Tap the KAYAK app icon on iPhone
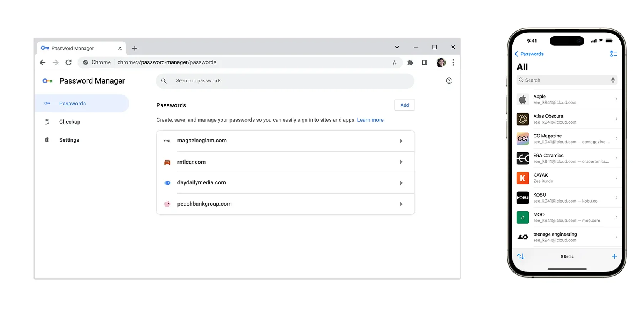Viewport: 644px width, 318px height. 523,178
